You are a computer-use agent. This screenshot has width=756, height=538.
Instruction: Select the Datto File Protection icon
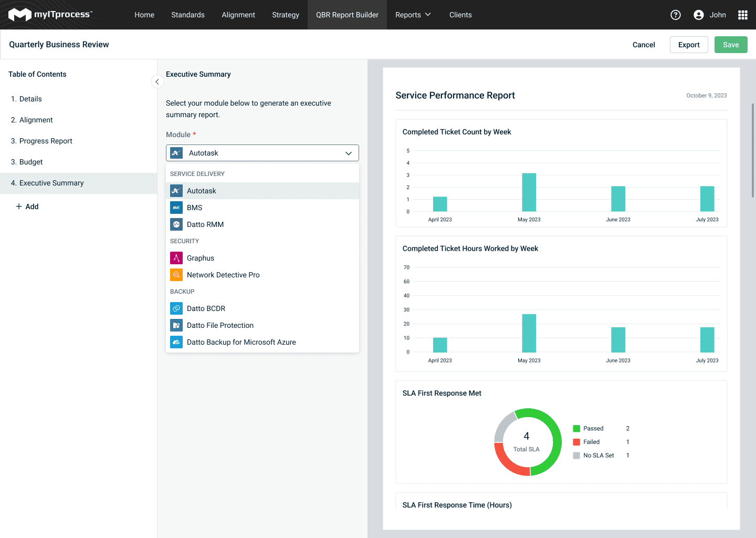click(x=176, y=325)
